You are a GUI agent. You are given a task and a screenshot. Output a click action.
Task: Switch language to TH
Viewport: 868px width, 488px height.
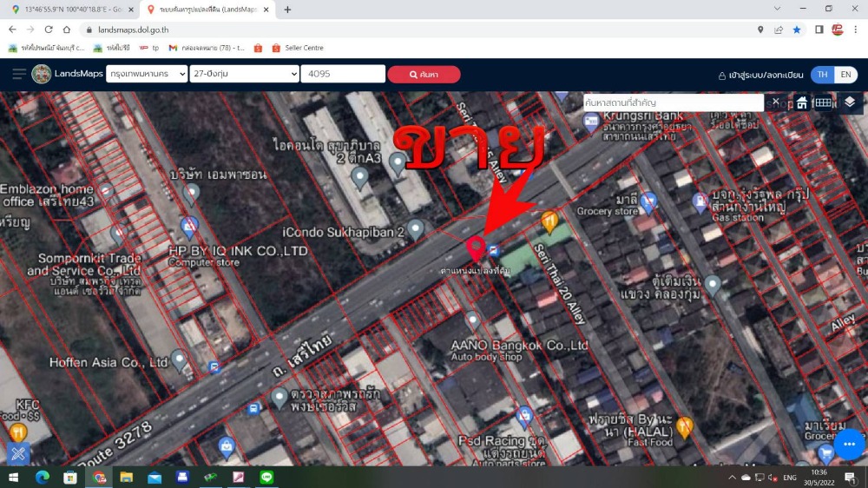pos(823,74)
